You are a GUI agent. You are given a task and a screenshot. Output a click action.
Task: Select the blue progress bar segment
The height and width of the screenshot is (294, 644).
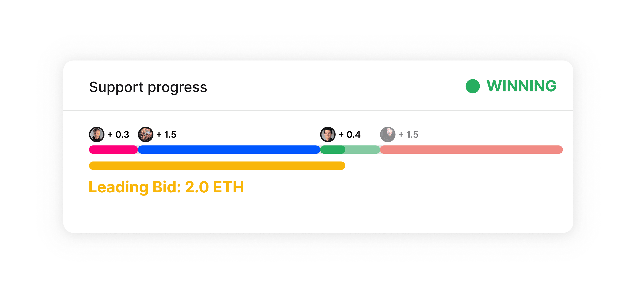(x=229, y=149)
